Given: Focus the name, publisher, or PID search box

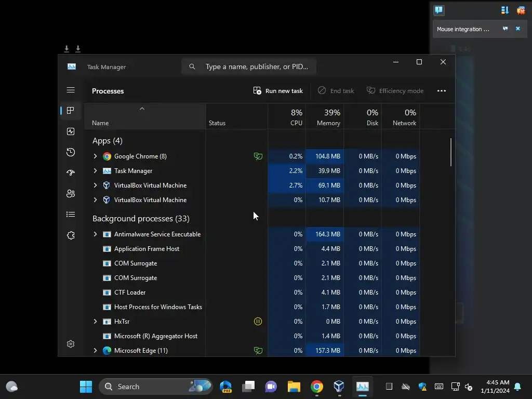Looking at the screenshot, I should tap(249, 66).
